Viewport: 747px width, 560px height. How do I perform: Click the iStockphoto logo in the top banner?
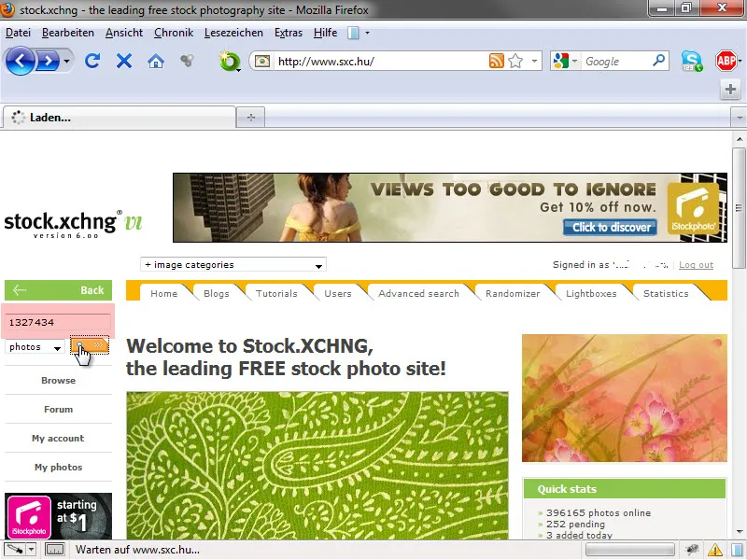pos(694,208)
